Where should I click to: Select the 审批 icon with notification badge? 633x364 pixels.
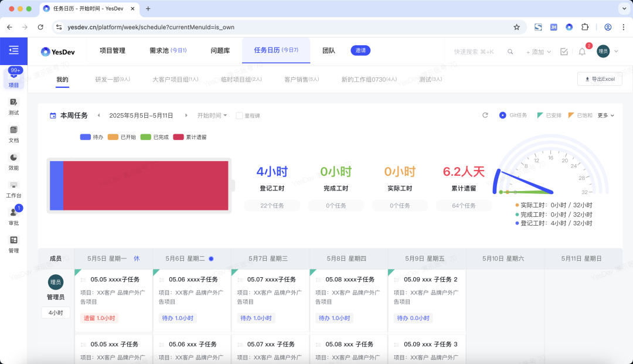[13, 216]
